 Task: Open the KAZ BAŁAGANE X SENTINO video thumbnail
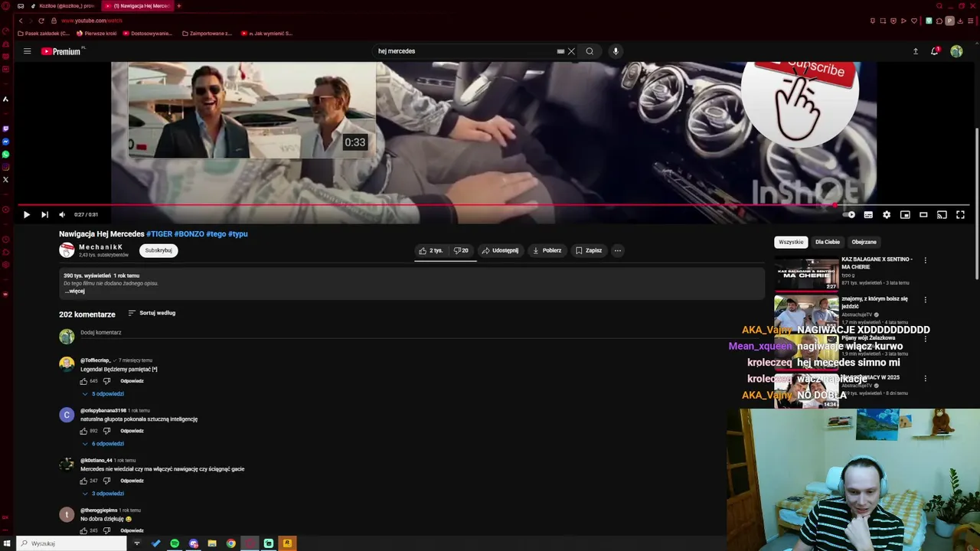(806, 273)
